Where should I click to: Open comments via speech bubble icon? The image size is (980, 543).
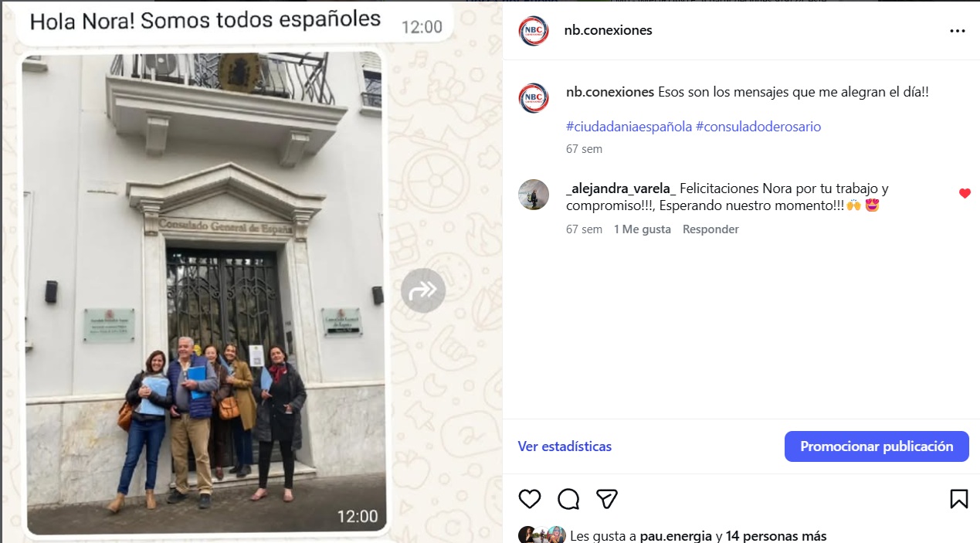568,499
